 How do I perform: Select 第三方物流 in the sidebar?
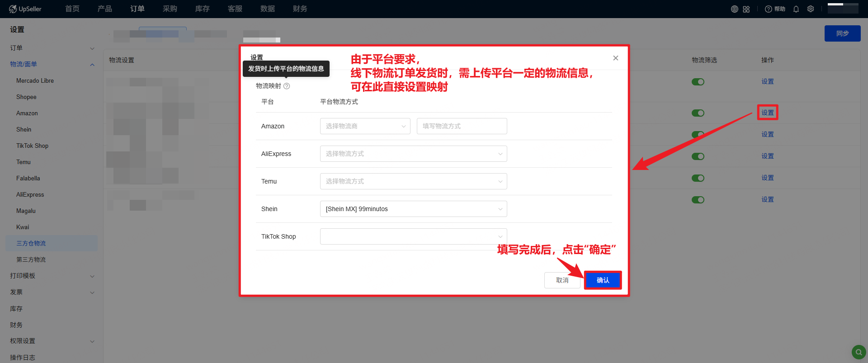tap(31, 259)
